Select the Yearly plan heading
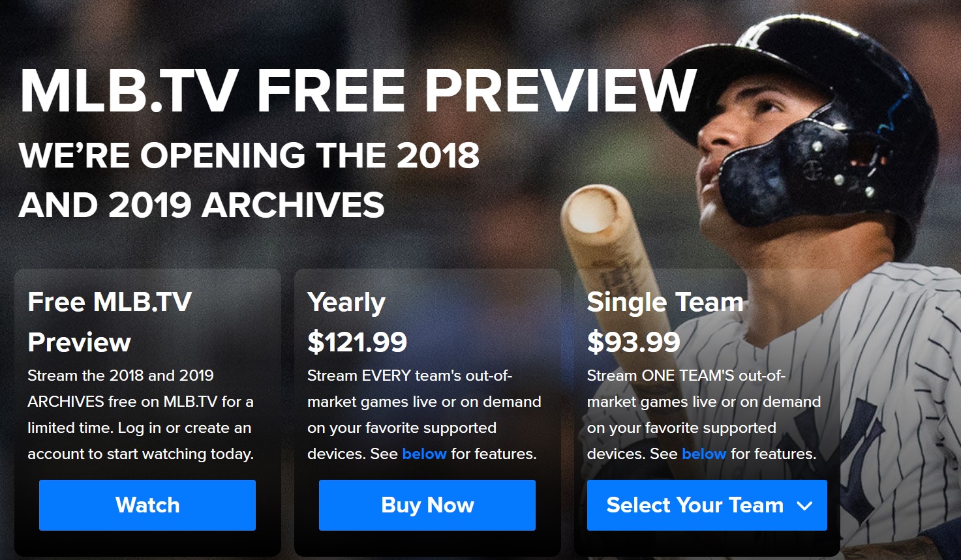This screenshot has height=560, width=961. click(346, 302)
